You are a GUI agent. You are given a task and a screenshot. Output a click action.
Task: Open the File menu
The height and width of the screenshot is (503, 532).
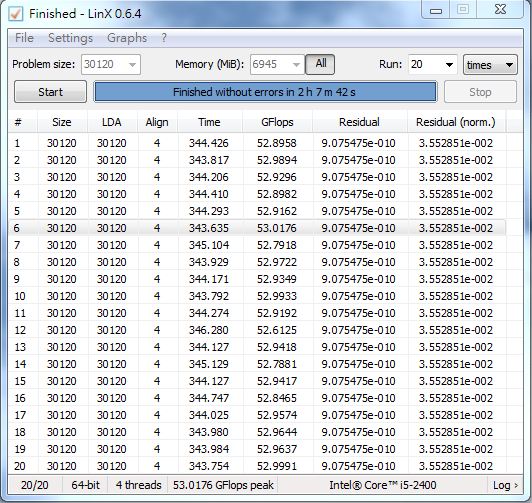(x=24, y=38)
